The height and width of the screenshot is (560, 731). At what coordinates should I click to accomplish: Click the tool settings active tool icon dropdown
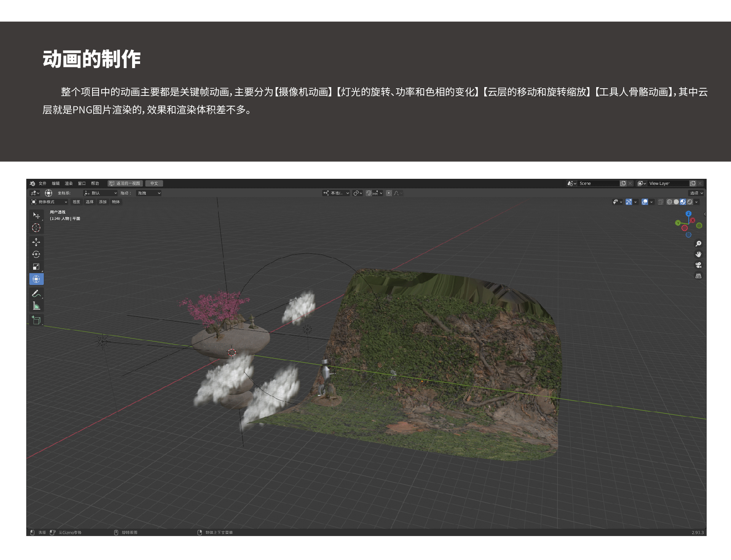pos(35,193)
